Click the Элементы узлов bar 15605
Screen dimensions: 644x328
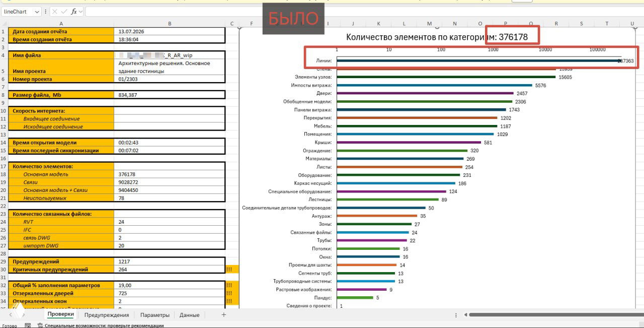pyautogui.click(x=446, y=77)
